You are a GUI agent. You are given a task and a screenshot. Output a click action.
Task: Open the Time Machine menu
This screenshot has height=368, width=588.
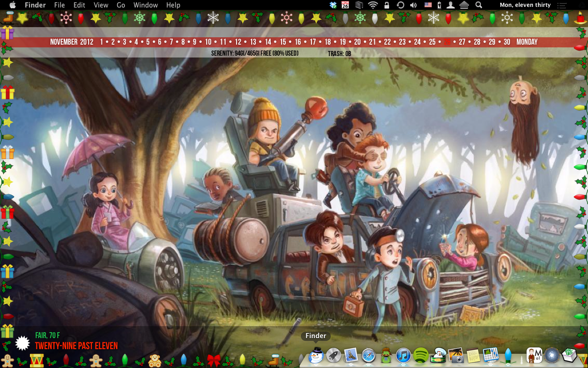(x=400, y=5)
